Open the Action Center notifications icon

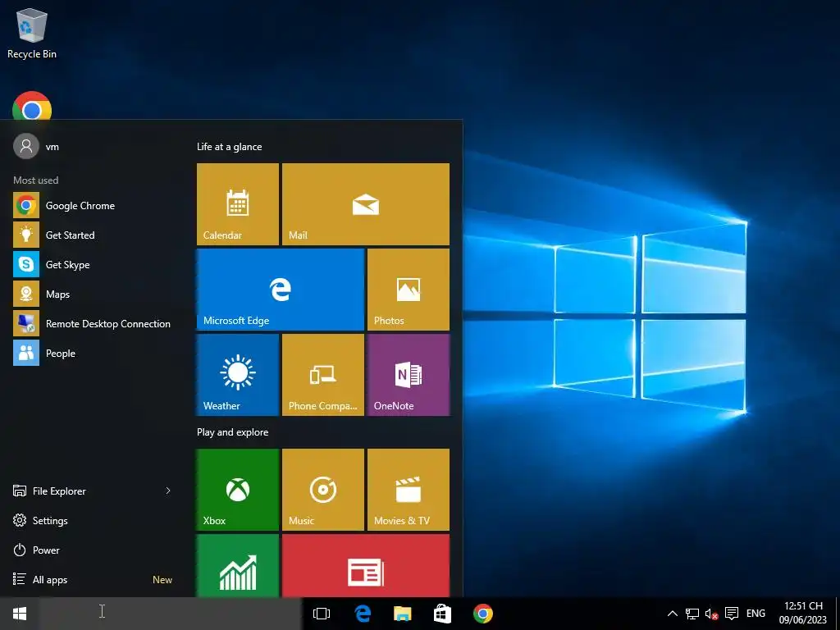coord(731,614)
